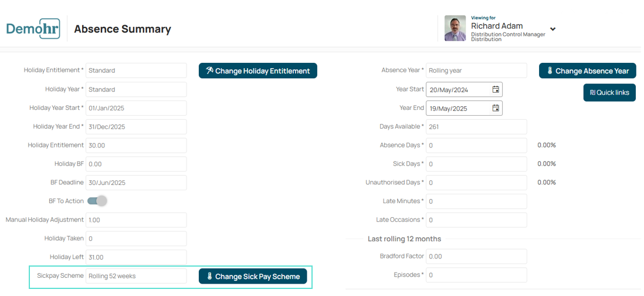Image resolution: width=644 pixels, height=296 pixels.
Task: Click the thermometer icon on Change Sick Pay Scheme
Action: click(209, 277)
